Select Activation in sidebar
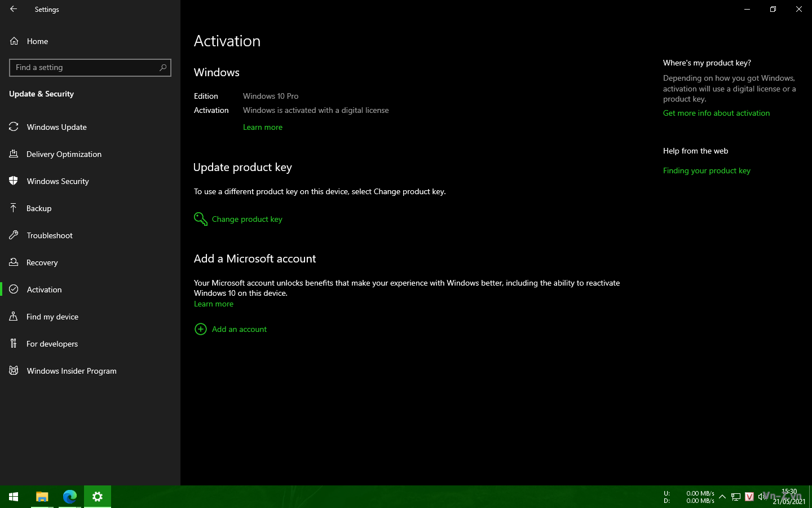 point(90,290)
